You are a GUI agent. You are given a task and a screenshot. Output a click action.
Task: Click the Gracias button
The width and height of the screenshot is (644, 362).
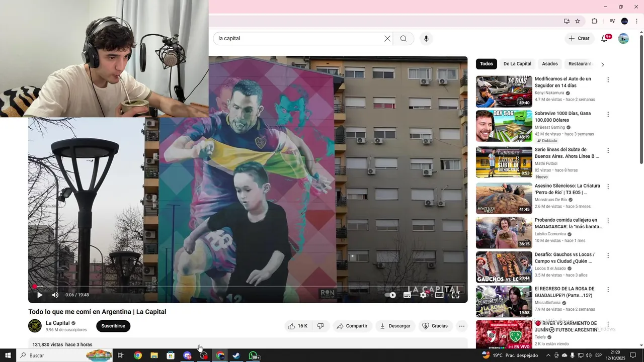click(435, 326)
